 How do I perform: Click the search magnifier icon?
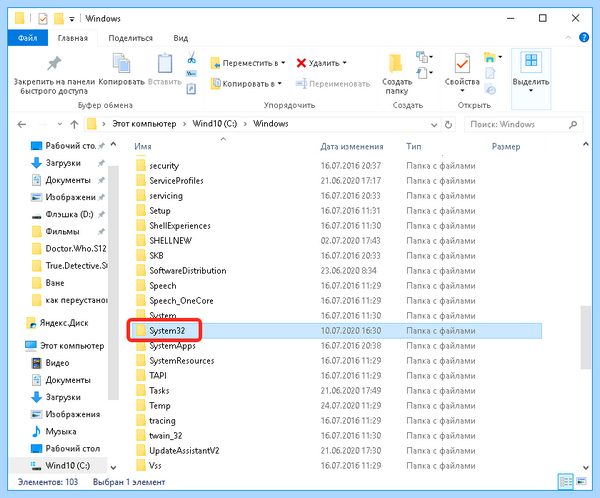point(573,124)
